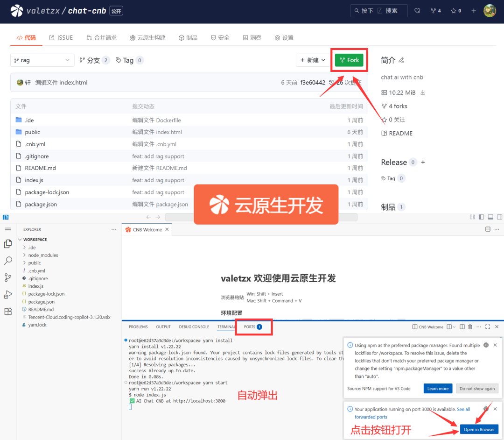Open the 新建 dropdown
The height and width of the screenshot is (440, 504).
click(x=312, y=60)
